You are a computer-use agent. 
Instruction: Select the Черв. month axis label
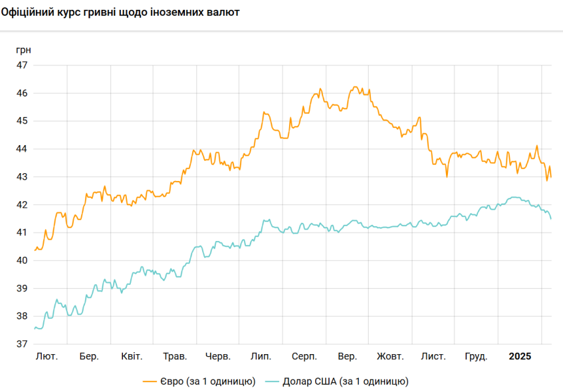(x=218, y=357)
